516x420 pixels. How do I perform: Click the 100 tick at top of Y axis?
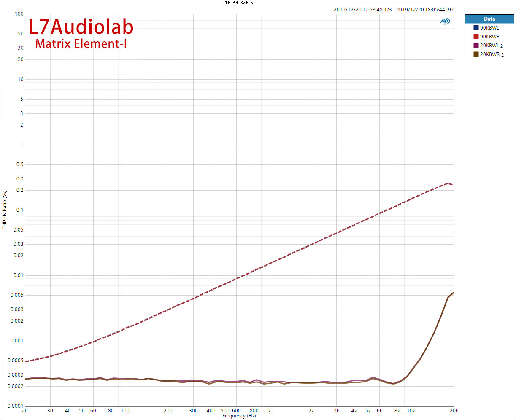18,14
